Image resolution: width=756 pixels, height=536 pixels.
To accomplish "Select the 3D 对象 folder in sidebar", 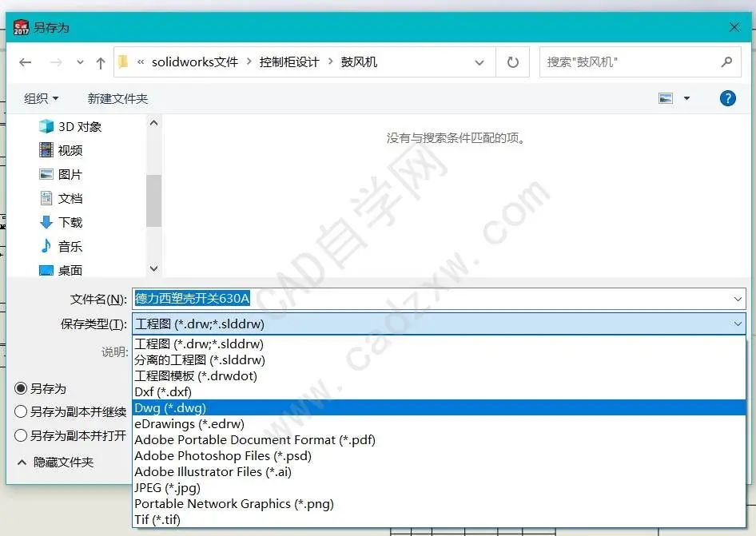I will pyautogui.click(x=74, y=125).
